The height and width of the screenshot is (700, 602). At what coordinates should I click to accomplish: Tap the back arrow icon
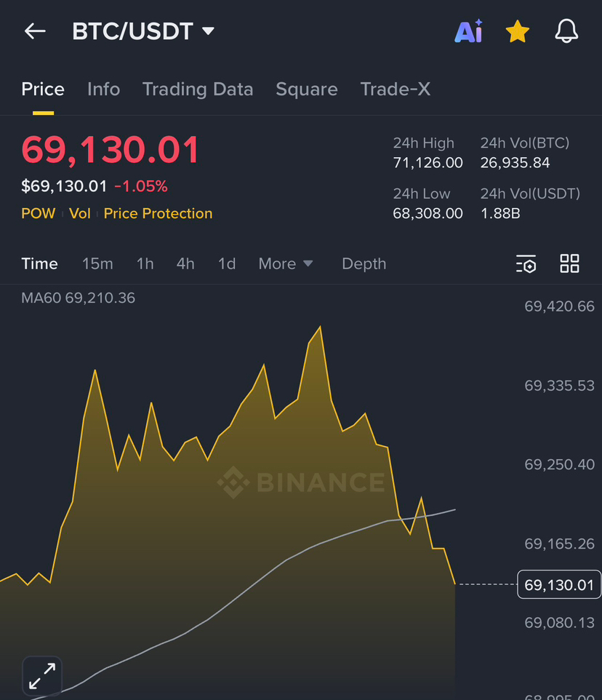click(x=35, y=31)
